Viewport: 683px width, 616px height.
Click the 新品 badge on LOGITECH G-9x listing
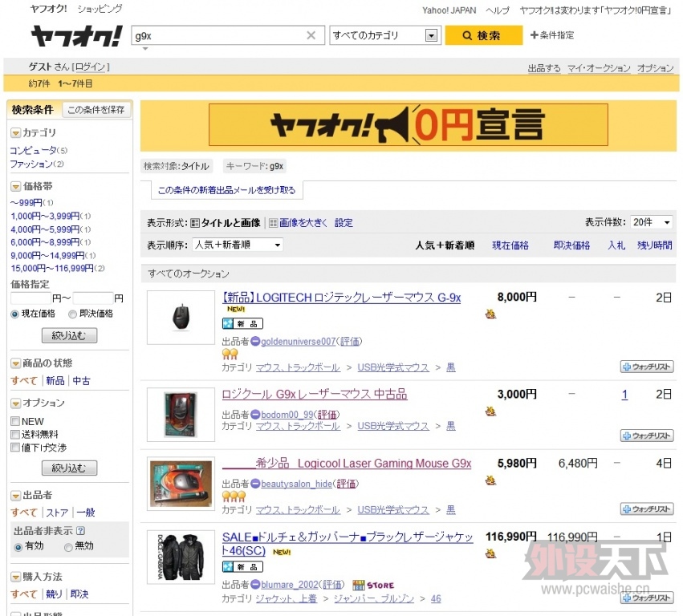click(x=242, y=323)
